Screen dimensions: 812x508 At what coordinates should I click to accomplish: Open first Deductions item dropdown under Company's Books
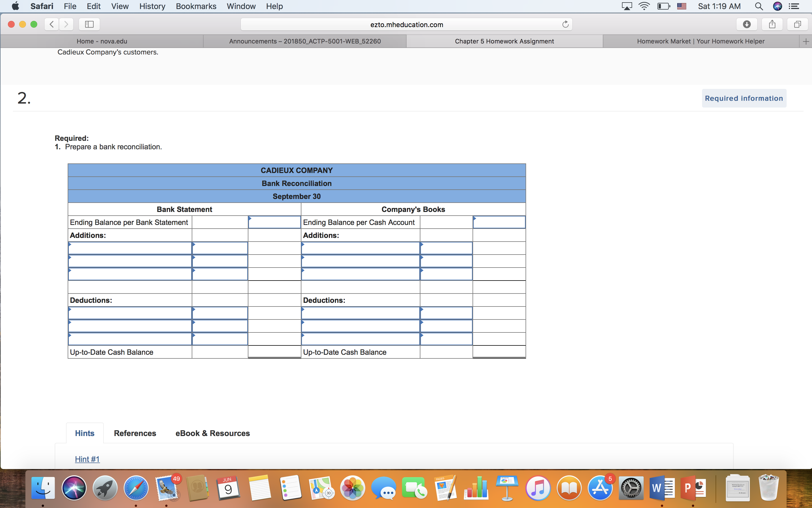[361, 313]
